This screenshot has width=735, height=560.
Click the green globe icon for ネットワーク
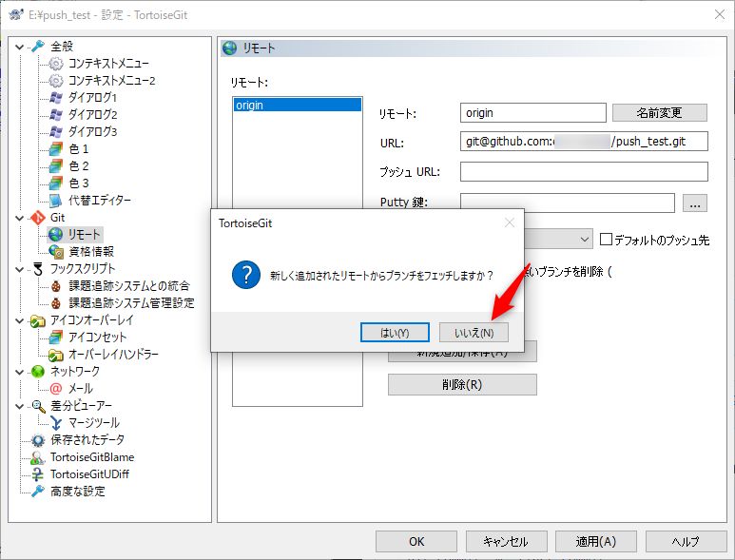(x=37, y=372)
